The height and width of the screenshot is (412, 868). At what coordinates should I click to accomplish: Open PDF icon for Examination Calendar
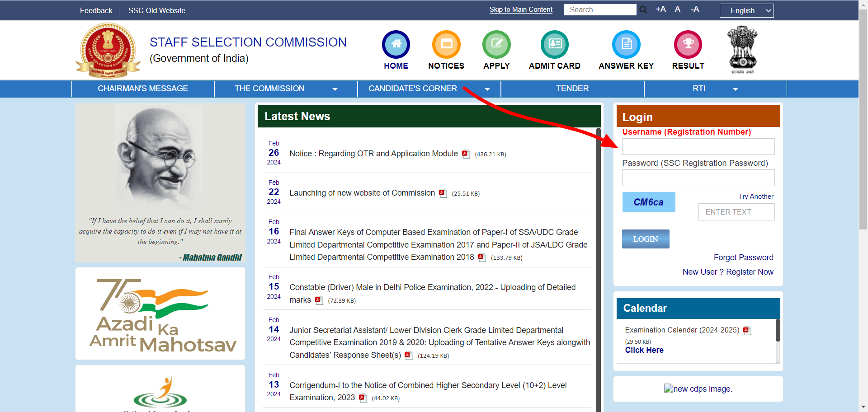[747, 331]
